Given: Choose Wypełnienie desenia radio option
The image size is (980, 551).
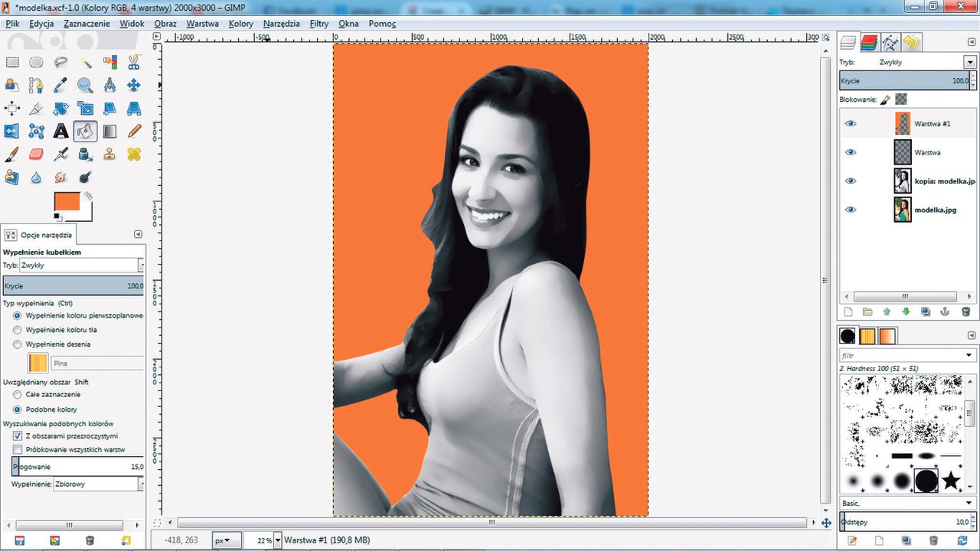Looking at the screenshot, I should [18, 344].
